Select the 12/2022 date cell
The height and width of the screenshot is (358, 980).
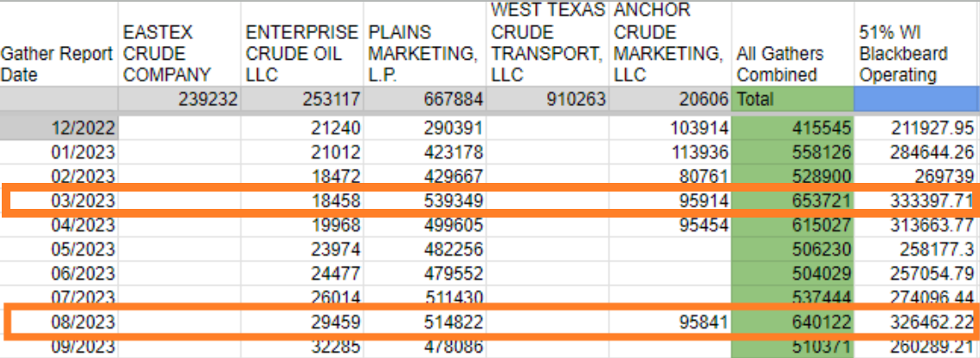60,128
